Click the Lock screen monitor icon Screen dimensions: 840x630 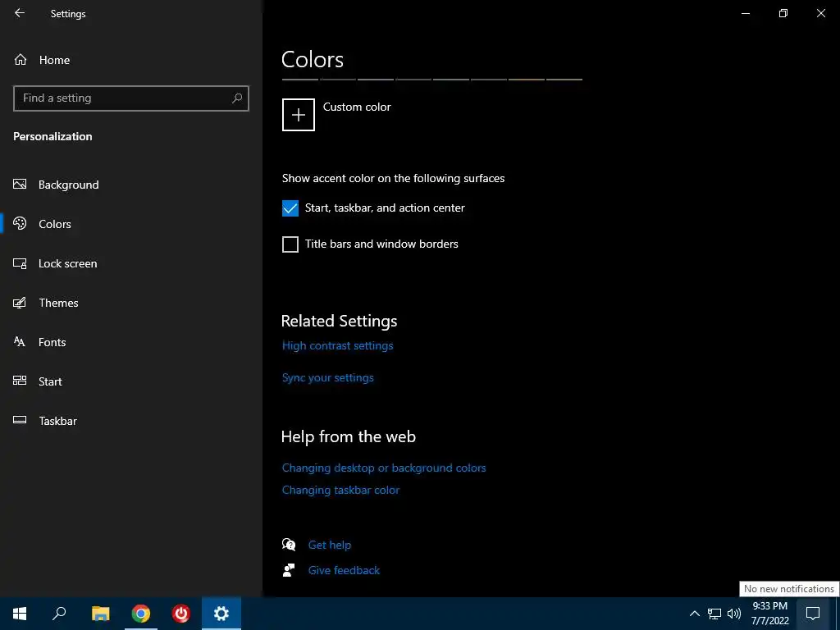pyautogui.click(x=20, y=263)
